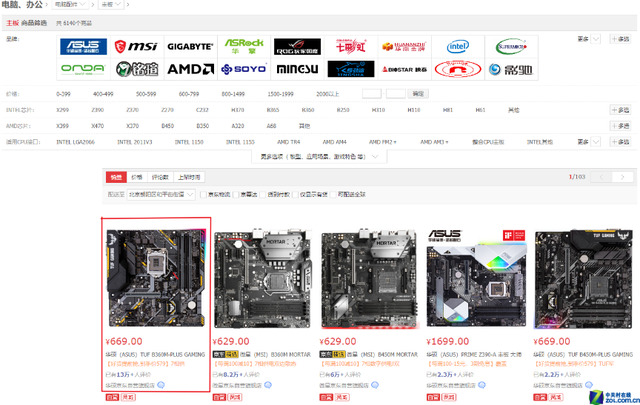Image resolution: width=640 pixels, height=405 pixels.
Task: Select the BIOSTAR brand logo
Action: coord(404,69)
